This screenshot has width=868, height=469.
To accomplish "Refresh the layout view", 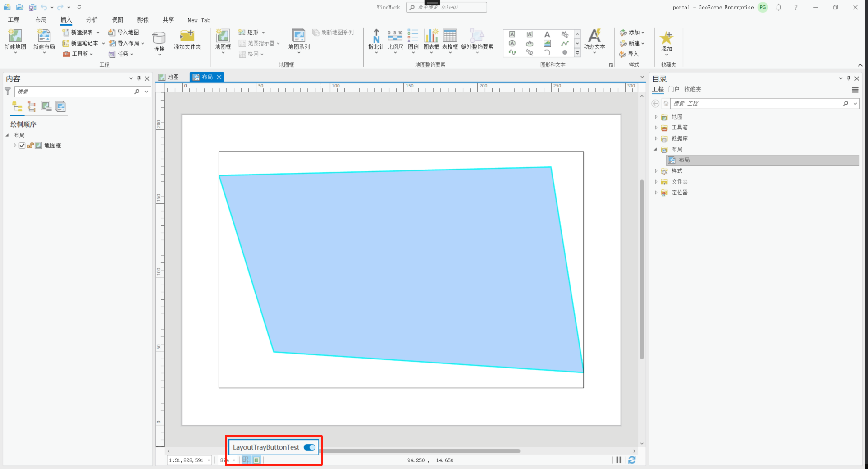I will click(x=632, y=460).
